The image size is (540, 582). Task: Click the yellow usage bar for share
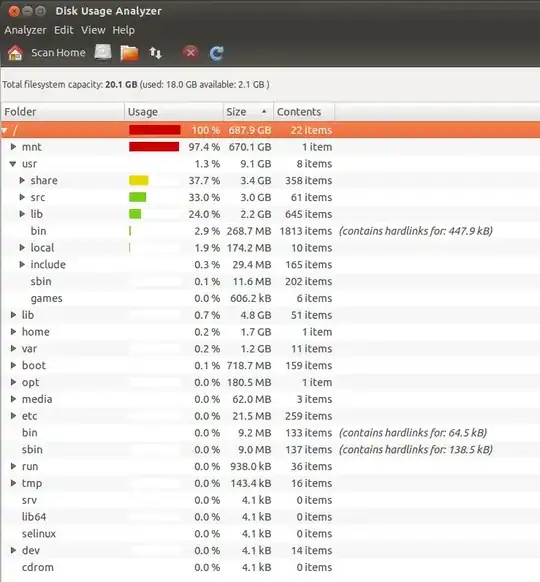[x=139, y=180]
